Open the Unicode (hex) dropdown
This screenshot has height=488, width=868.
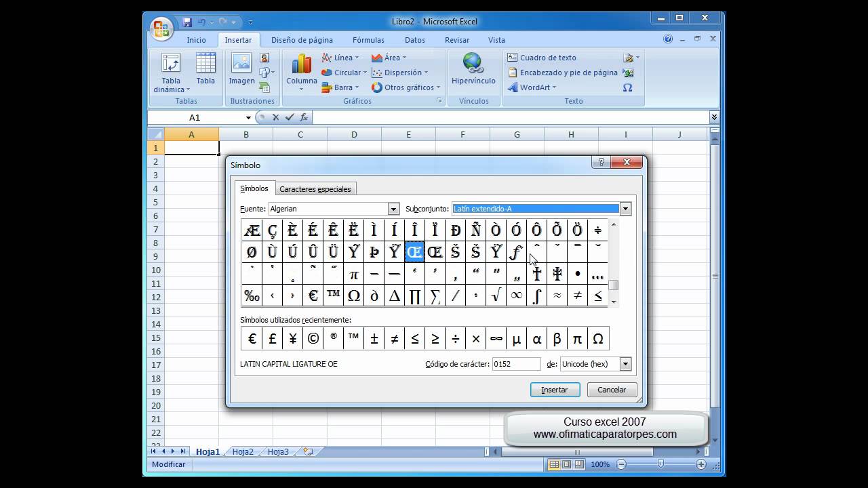pyautogui.click(x=625, y=364)
